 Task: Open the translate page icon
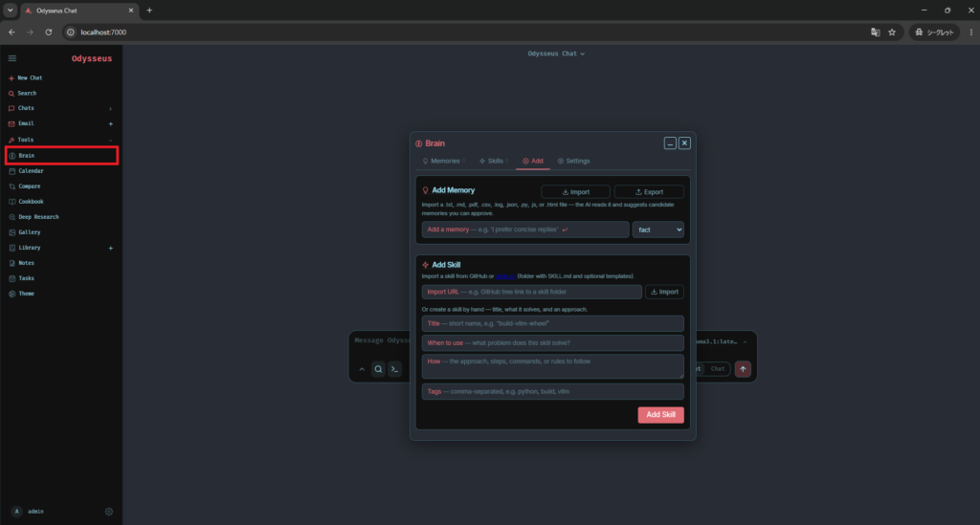[875, 32]
